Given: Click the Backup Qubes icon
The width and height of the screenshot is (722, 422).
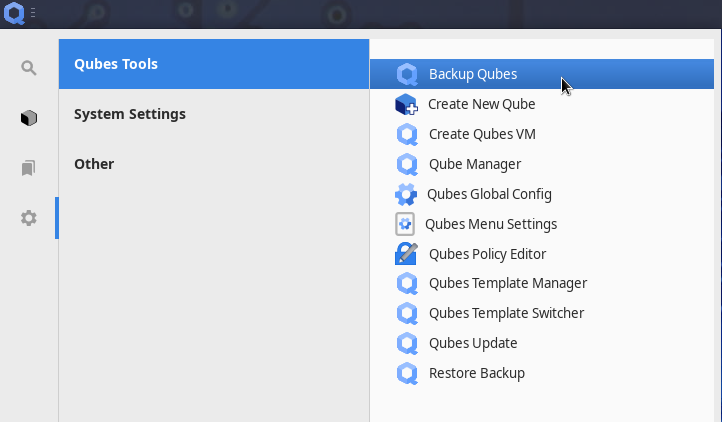Looking at the screenshot, I should [407, 74].
